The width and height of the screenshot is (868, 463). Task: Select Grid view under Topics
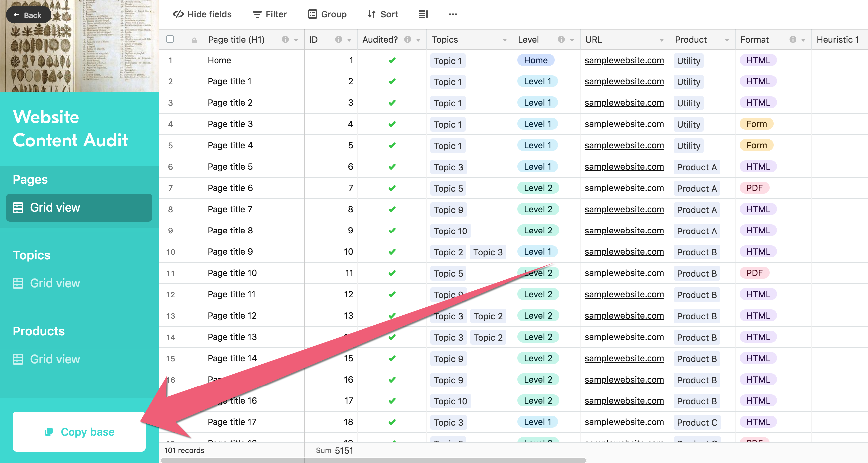coord(55,283)
